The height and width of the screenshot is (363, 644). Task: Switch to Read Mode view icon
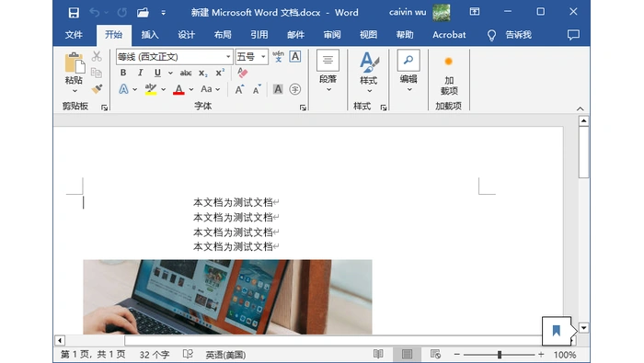[x=378, y=354]
